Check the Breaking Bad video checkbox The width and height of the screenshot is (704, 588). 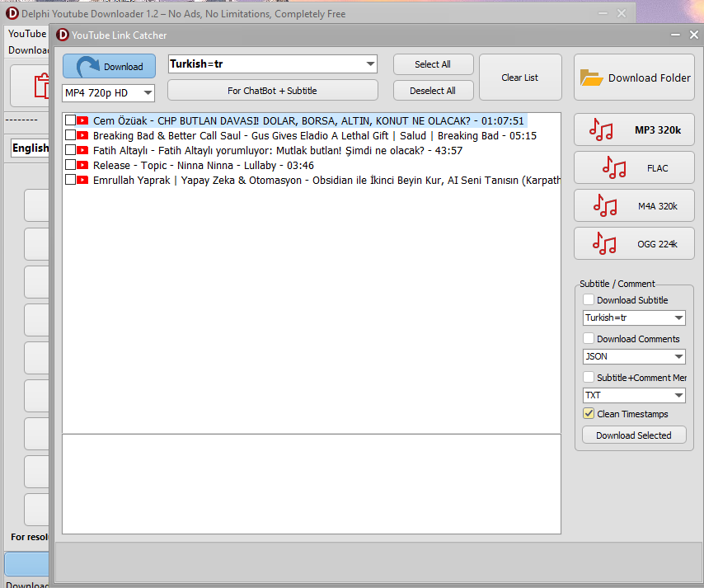(x=70, y=135)
